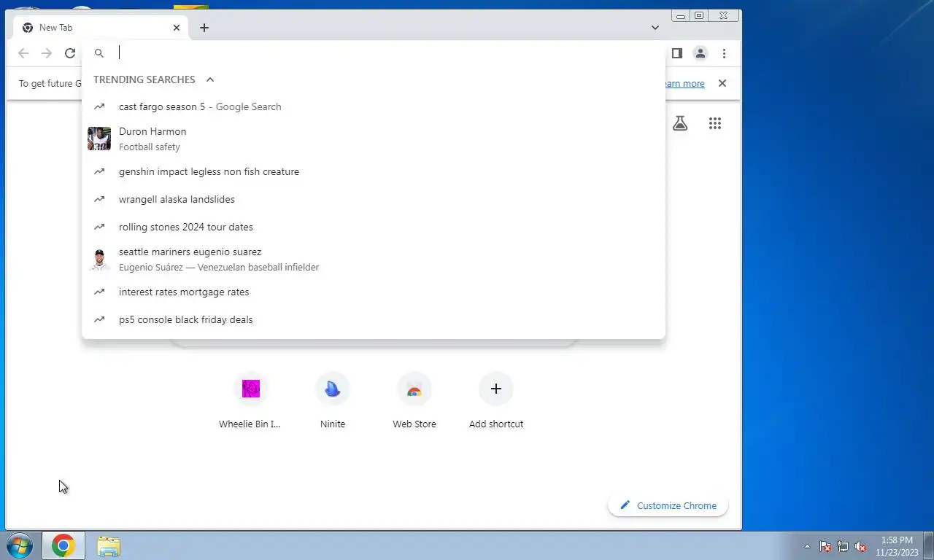This screenshot has height=560, width=934.
Task: Select rolling stones 2024 tour dates
Action: coord(374,227)
